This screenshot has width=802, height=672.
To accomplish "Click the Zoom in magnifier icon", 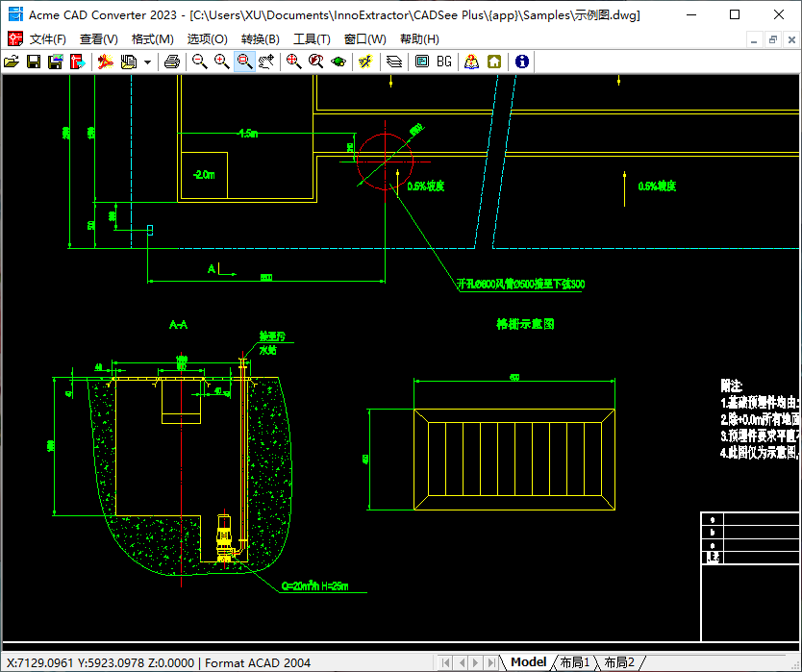I will click(x=221, y=62).
